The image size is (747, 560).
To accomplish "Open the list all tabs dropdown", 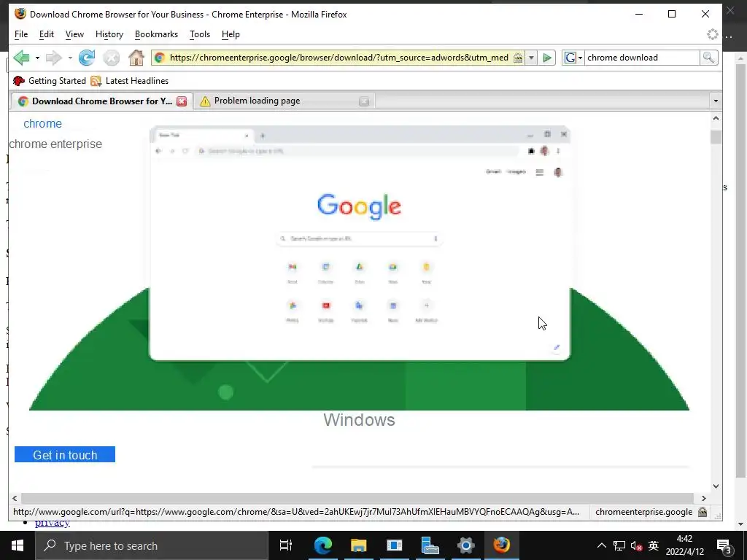I will pos(716,101).
